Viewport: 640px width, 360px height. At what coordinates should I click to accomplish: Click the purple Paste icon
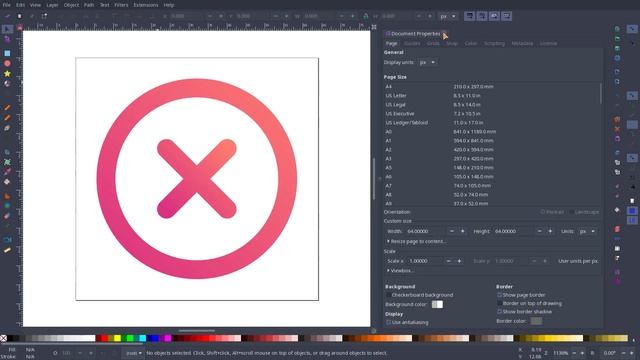coord(618,139)
